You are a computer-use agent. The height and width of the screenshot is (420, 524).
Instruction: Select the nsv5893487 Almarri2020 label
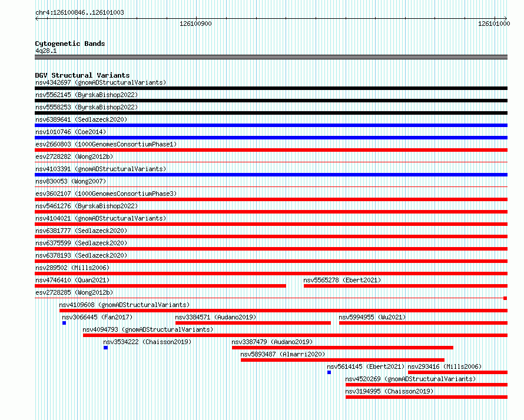point(283,354)
